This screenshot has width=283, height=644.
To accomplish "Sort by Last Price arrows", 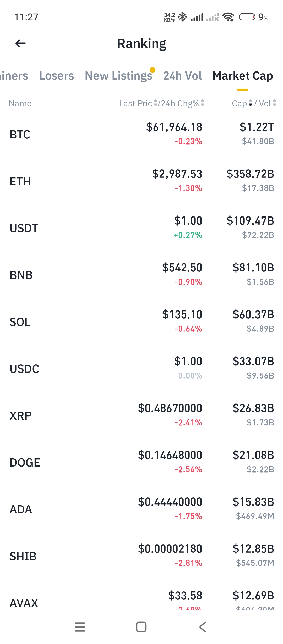I will pyautogui.click(x=156, y=103).
